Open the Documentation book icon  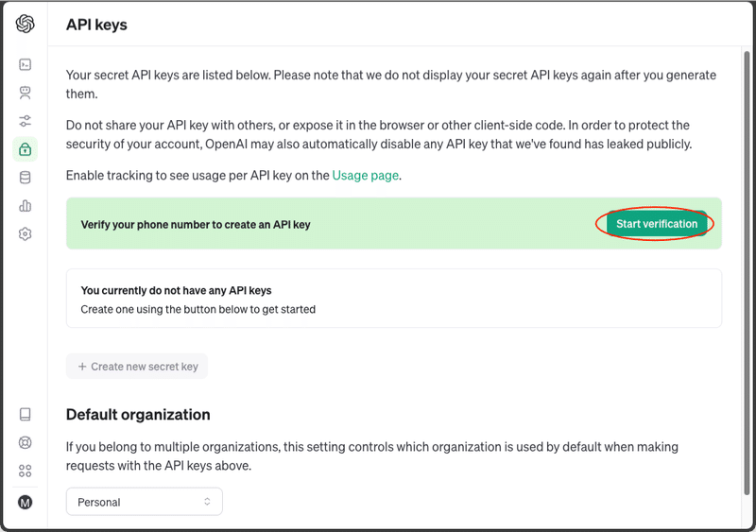point(26,414)
